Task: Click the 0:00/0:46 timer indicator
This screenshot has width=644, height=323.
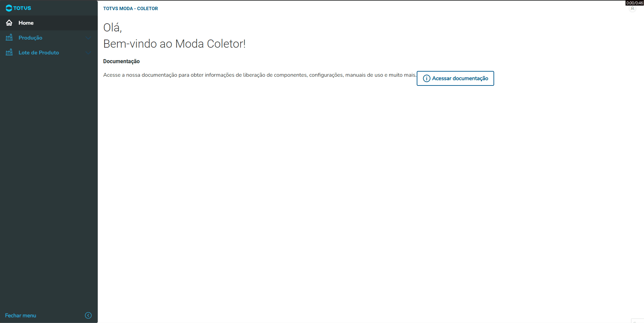Action: coord(635,3)
